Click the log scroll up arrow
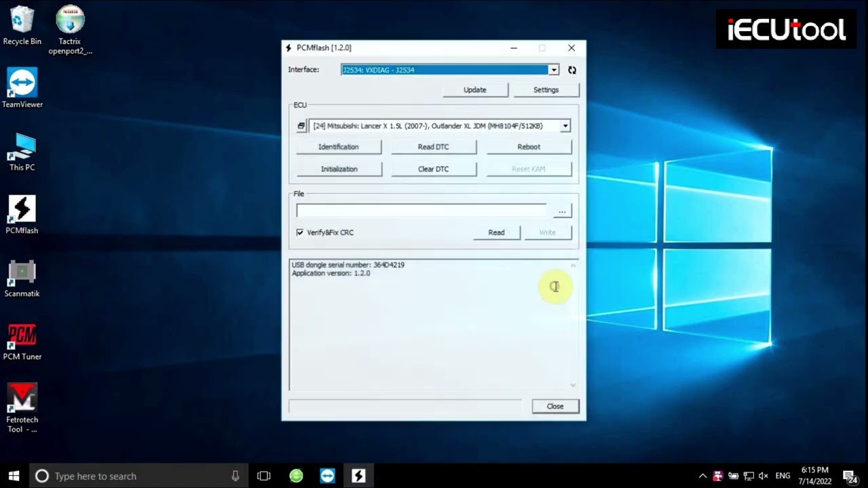Image resolution: width=868 pixels, height=488 pixels. pyautogui.click(x=573, y=266)
